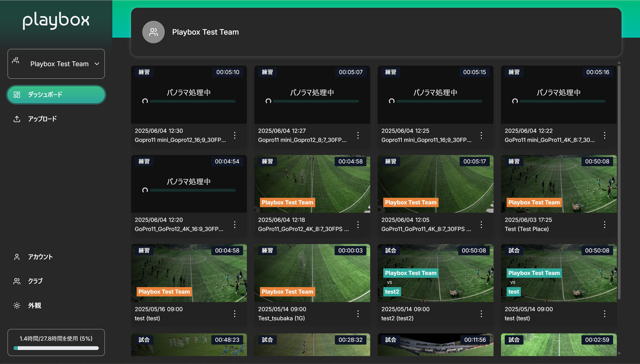Open three-dot menu for test2 (test2) match

point(481,314)
